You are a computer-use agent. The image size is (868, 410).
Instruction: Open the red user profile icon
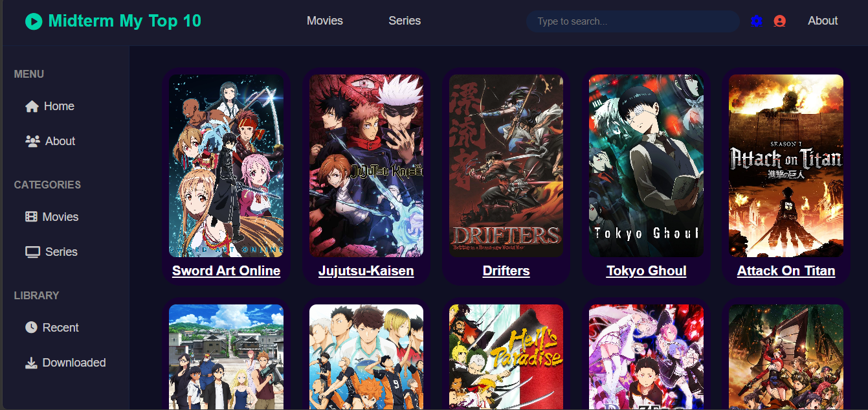pos(780,21)
